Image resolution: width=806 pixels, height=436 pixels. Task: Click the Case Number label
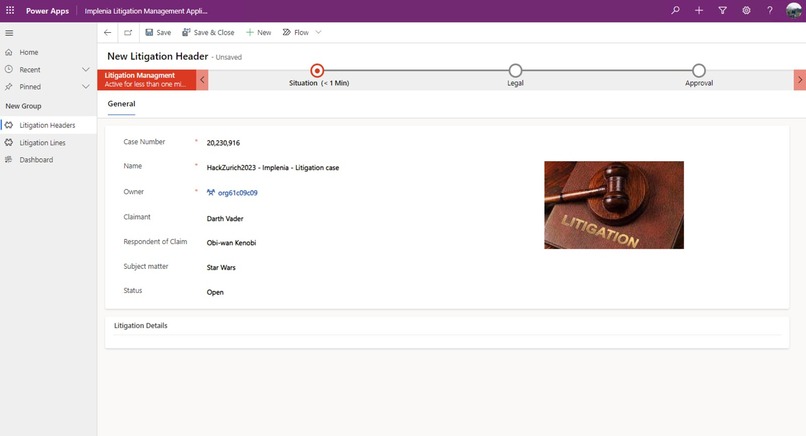[x=144, y=142]
